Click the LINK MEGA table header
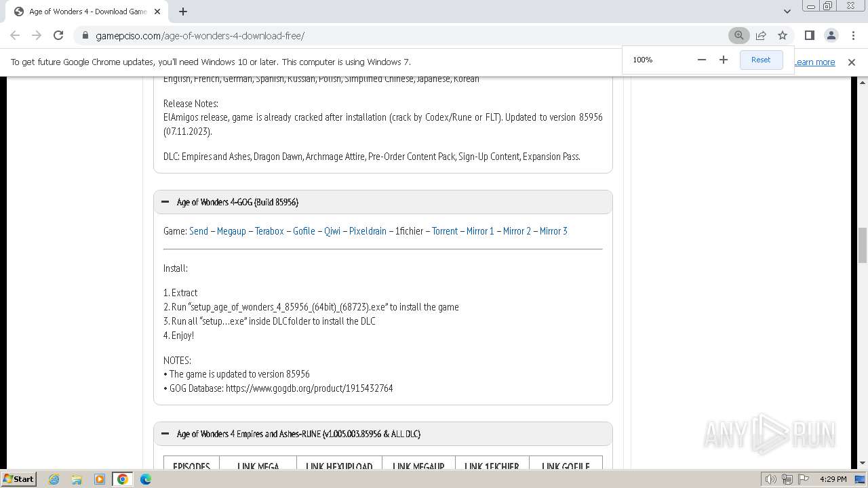Screen dimensions: 868x488 click(258, 466)
